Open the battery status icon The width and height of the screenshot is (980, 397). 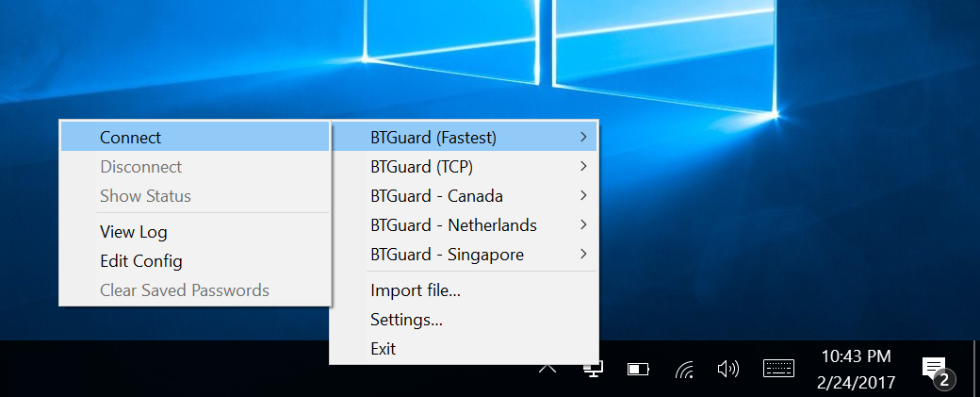click(640, 369)
